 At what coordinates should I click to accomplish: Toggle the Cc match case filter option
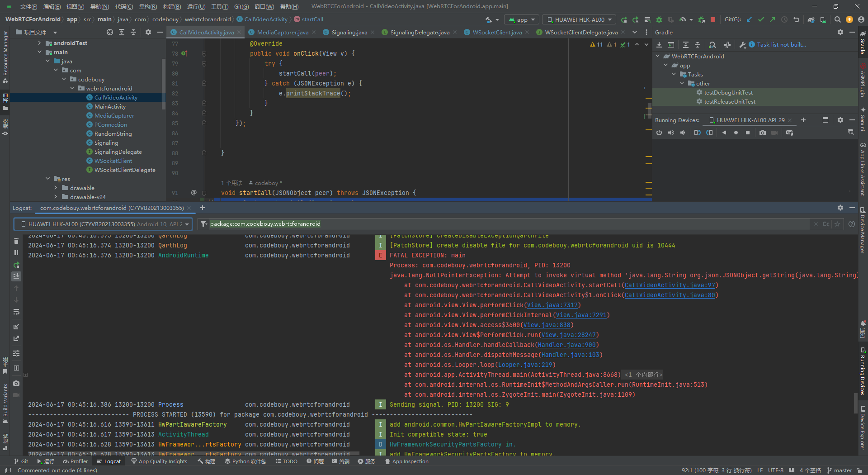[826, 224]
